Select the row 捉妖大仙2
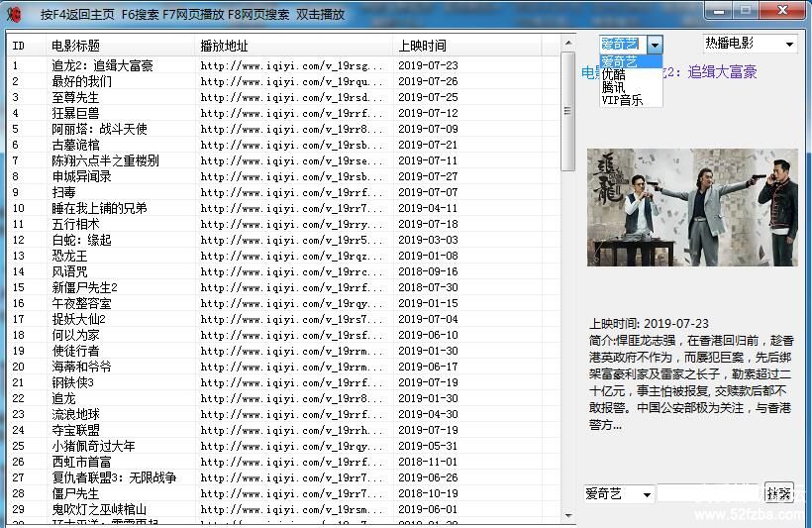This screenshot has width=812, height=528. pyautogui.click(x=284, y=319)
